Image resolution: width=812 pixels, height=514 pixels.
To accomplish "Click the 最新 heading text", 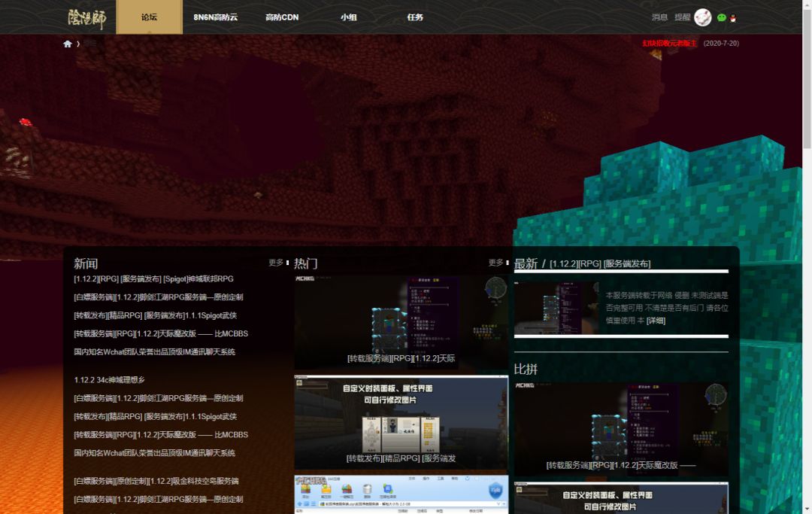I will pos(526,263).
